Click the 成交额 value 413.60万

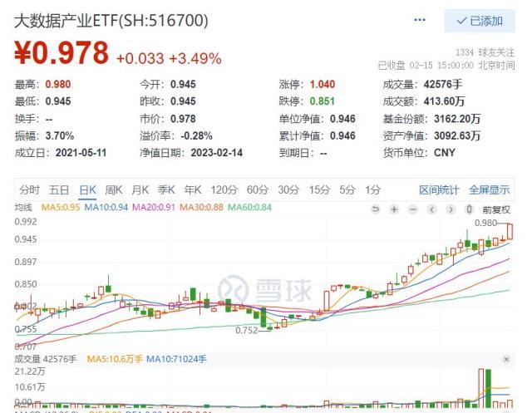click(x=444, y=101)
